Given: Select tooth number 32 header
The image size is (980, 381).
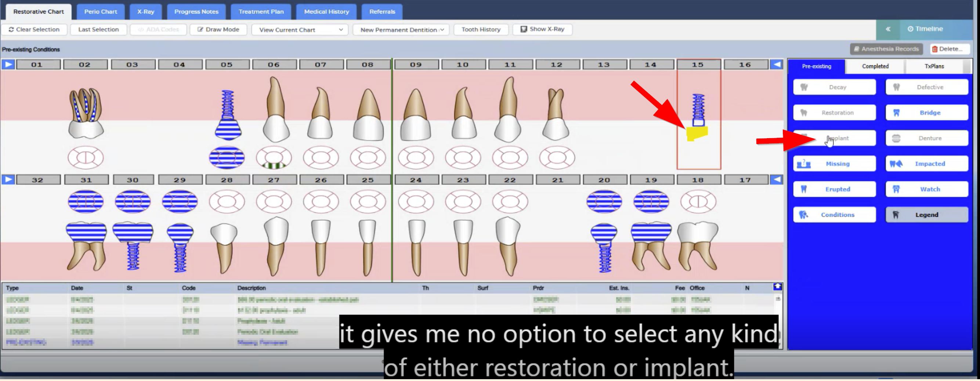Looking at the screenshot, I should (38, 180).
